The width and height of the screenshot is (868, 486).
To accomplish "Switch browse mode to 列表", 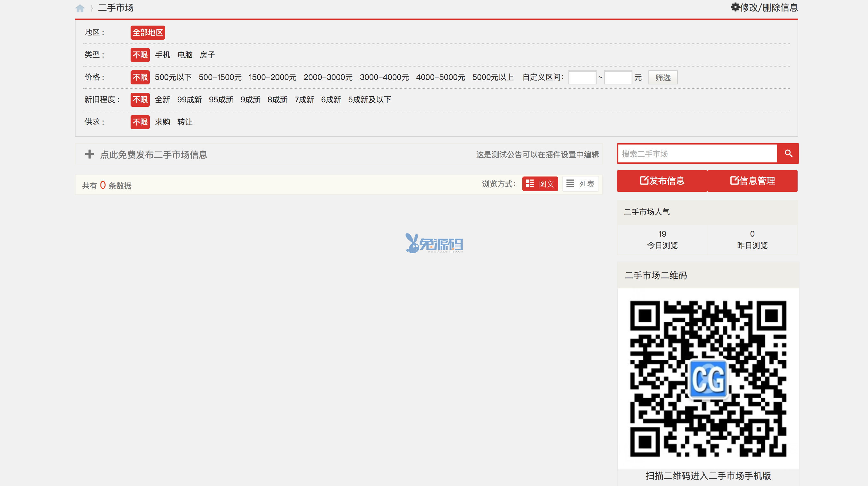I will (x=580, y=184).
